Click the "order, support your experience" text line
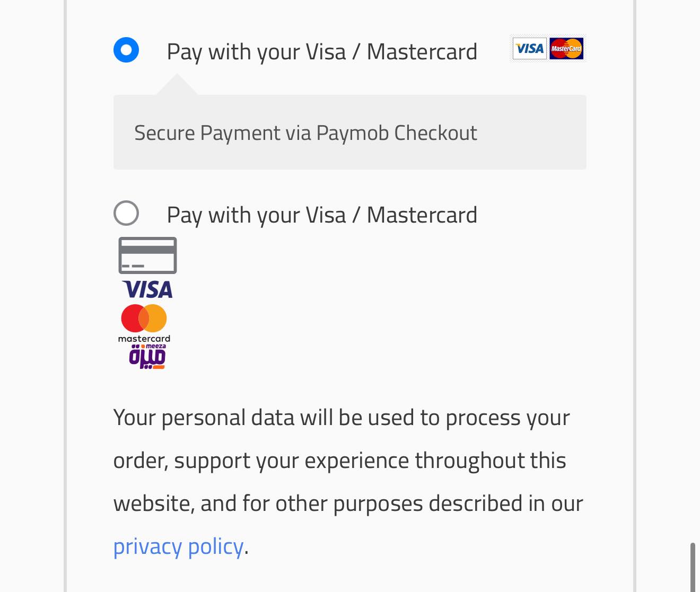 pyautogui.click(x=339, y=461)
